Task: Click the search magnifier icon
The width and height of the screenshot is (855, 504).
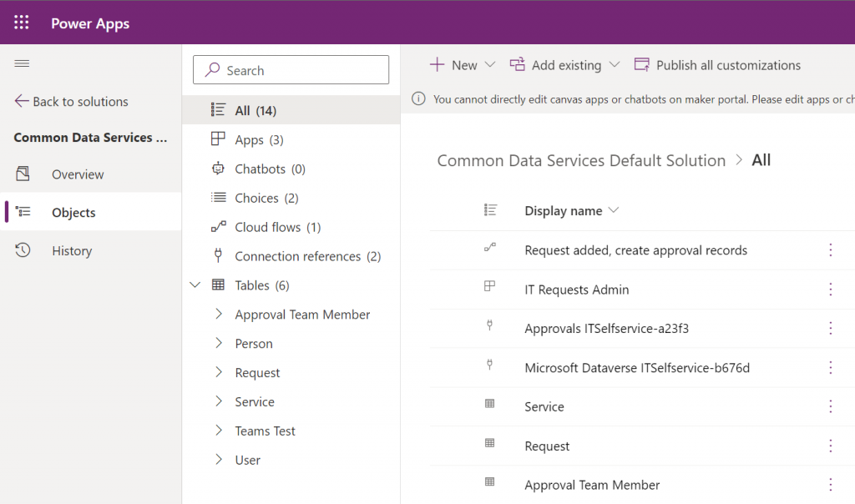Action: 212,70
